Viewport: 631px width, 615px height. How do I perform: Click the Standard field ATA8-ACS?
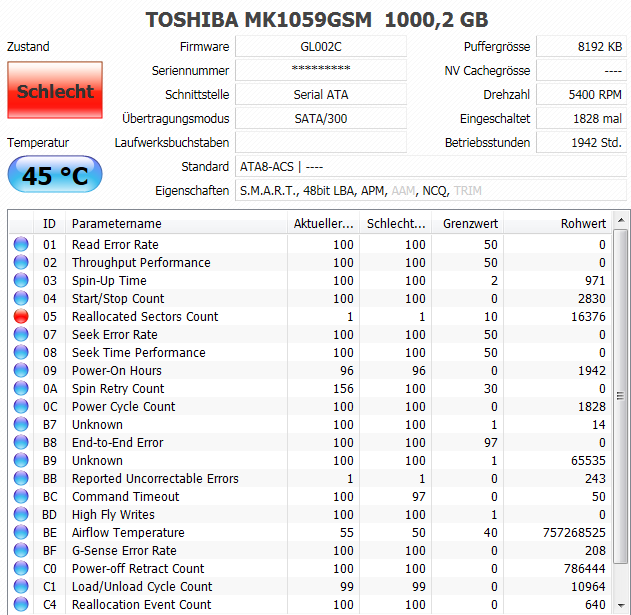(x=431, y=167)
